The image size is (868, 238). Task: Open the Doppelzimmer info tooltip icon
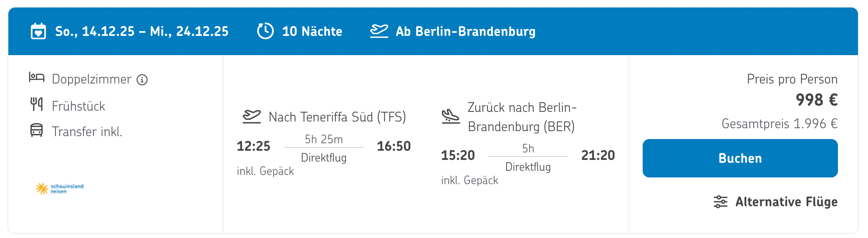click(142, 80)
